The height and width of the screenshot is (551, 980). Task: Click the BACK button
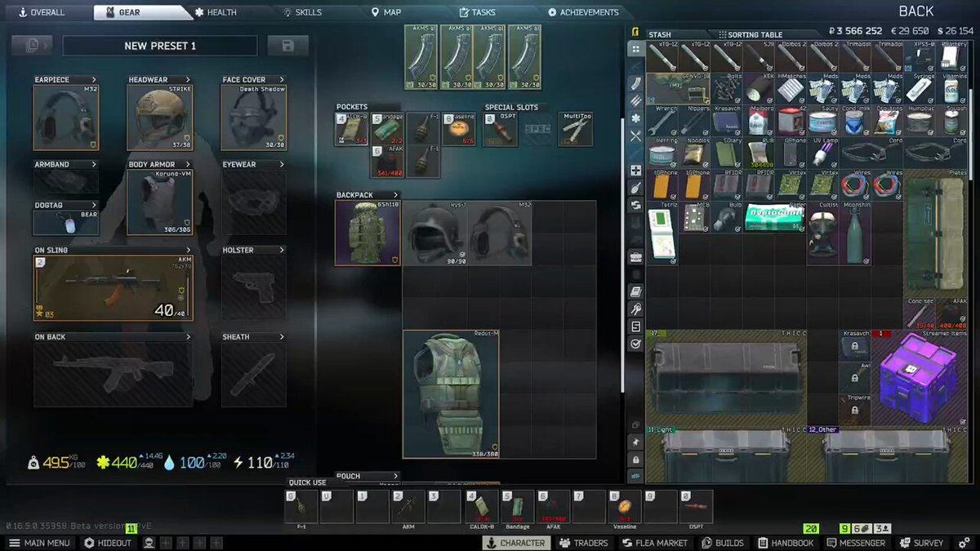[916, 11]
